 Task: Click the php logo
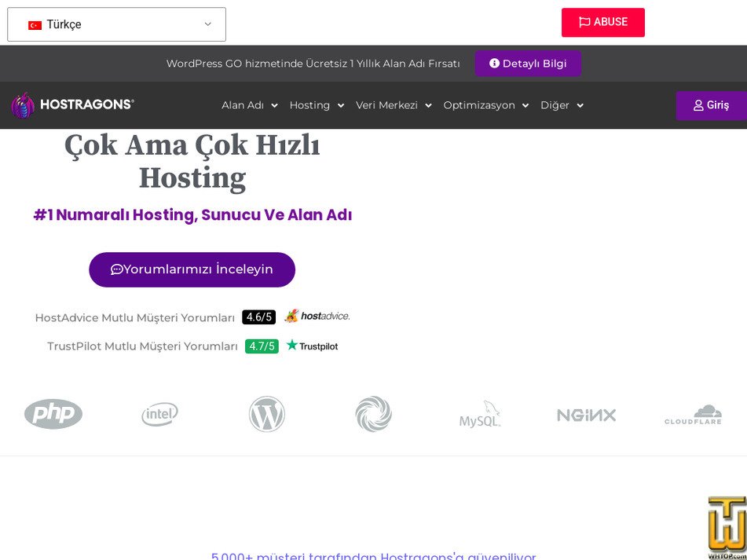pos(53,414)
